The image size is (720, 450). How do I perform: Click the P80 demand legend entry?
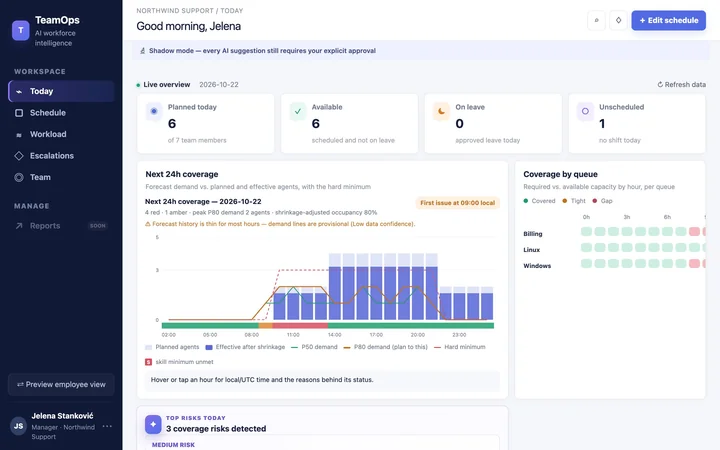tap(385, 347)
